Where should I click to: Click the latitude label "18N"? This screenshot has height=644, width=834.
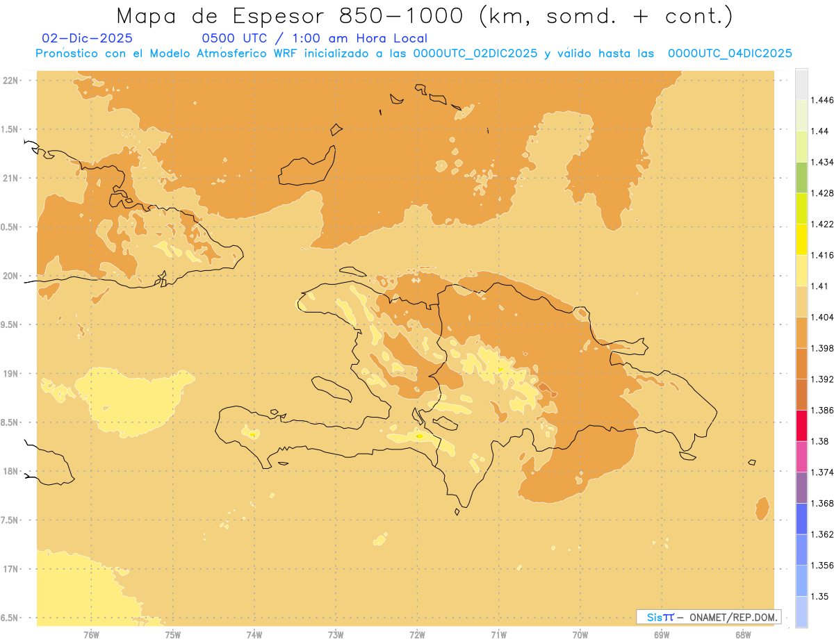[x=10, y=471]
